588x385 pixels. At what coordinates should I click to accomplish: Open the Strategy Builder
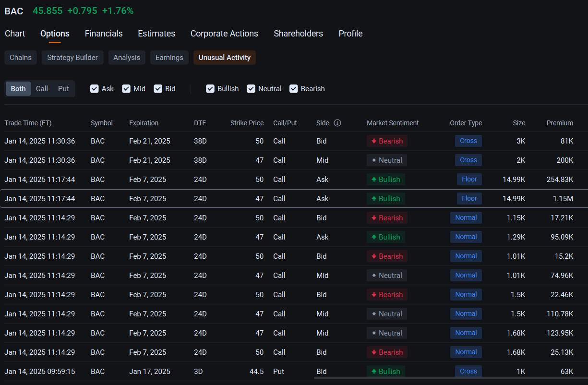click(x=72, y=58)
